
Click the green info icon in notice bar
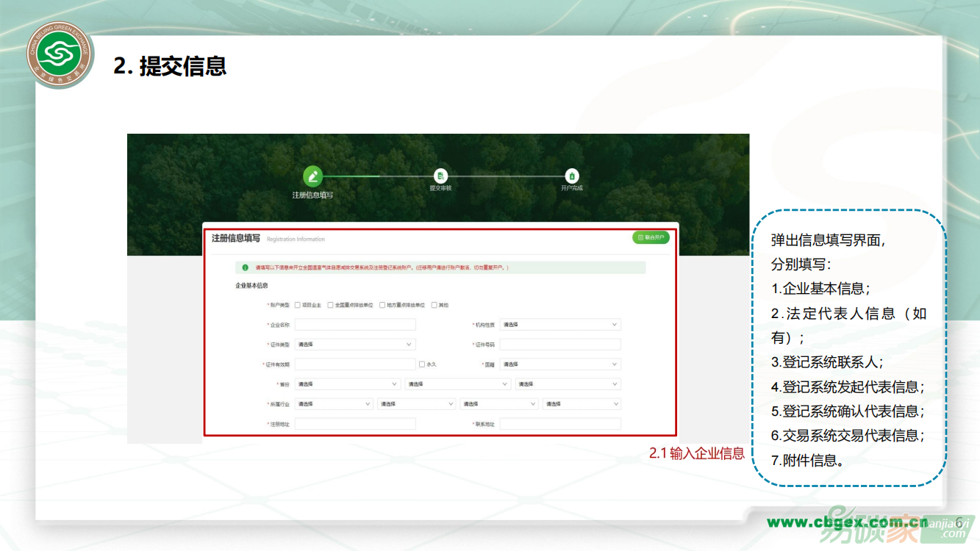[245, 267]
